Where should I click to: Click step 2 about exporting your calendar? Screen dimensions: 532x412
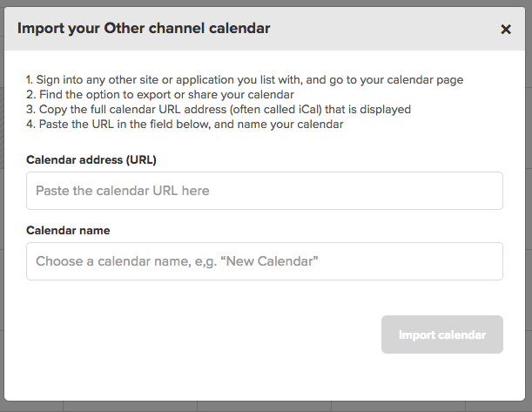[160, 95]
